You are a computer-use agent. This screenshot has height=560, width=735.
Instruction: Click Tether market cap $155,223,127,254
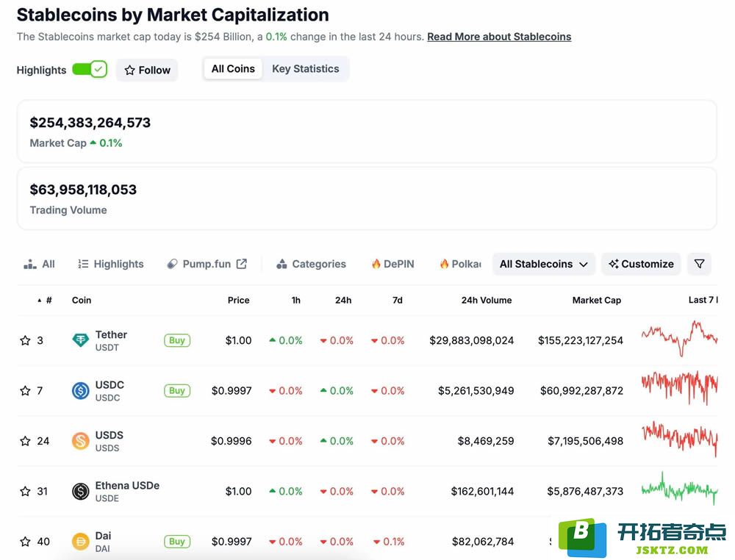click(x=581, y=341)
